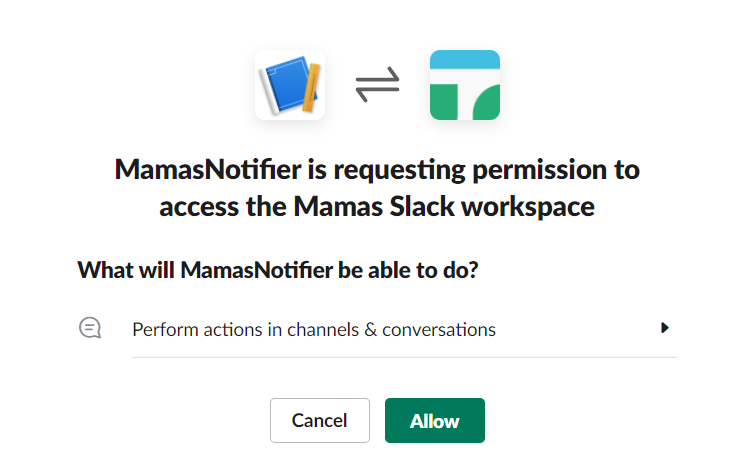Click the chat bubble permission icon

click(90, 328)
